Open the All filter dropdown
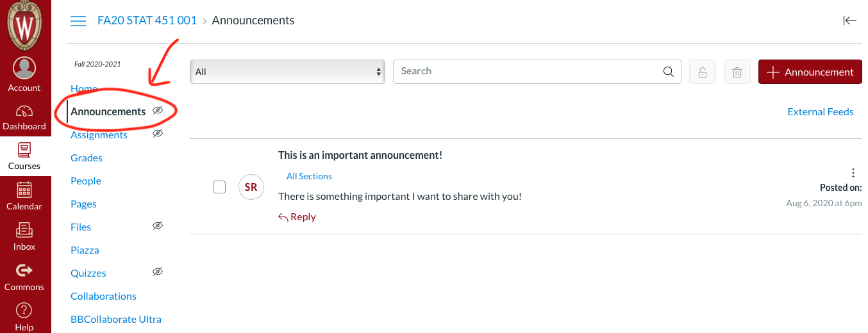 (287, 72)
